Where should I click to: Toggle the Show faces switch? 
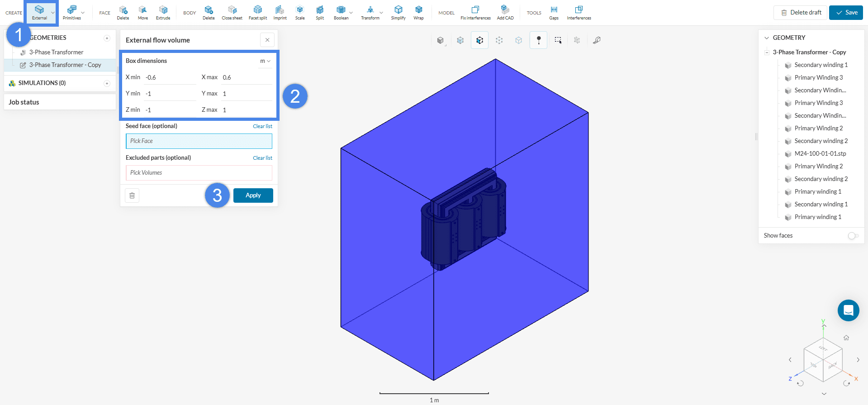[853, 236]
